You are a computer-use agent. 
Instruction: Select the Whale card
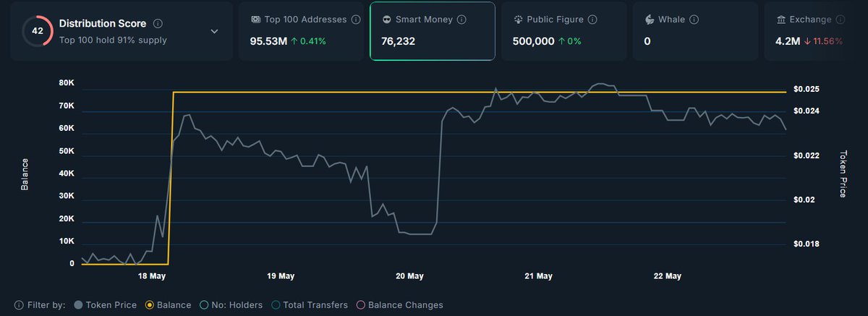click(695, 30)
